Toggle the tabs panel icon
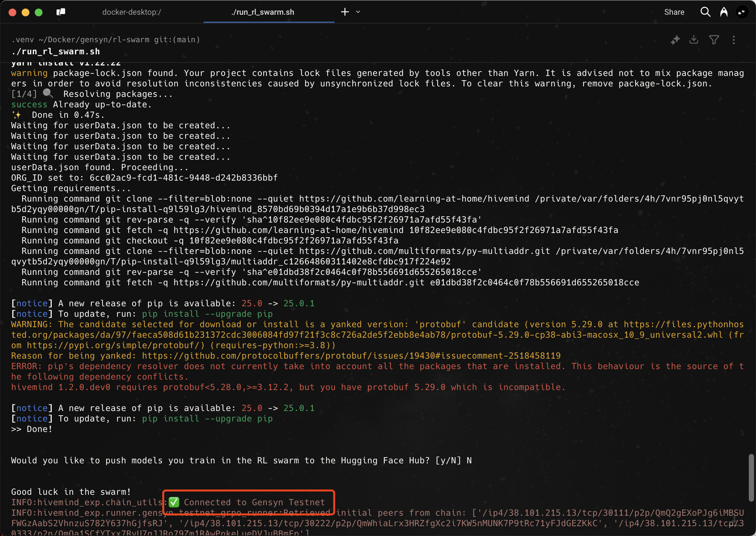Viewport: 756px width, 536px height. coord(61,12)
